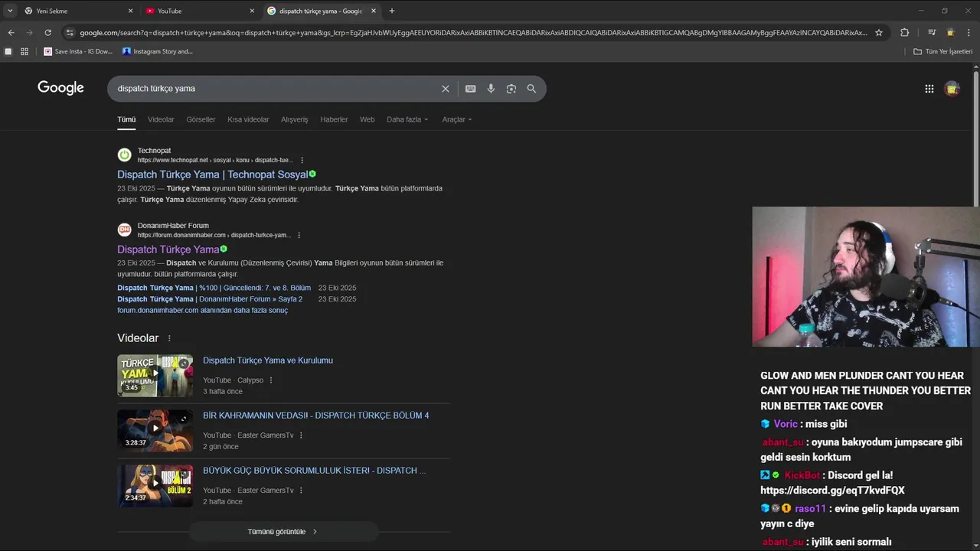Switch to Alışveriş results tab
Image resolution: width=980 pixels, height=551 pixels.
click(x=295, y=119)
